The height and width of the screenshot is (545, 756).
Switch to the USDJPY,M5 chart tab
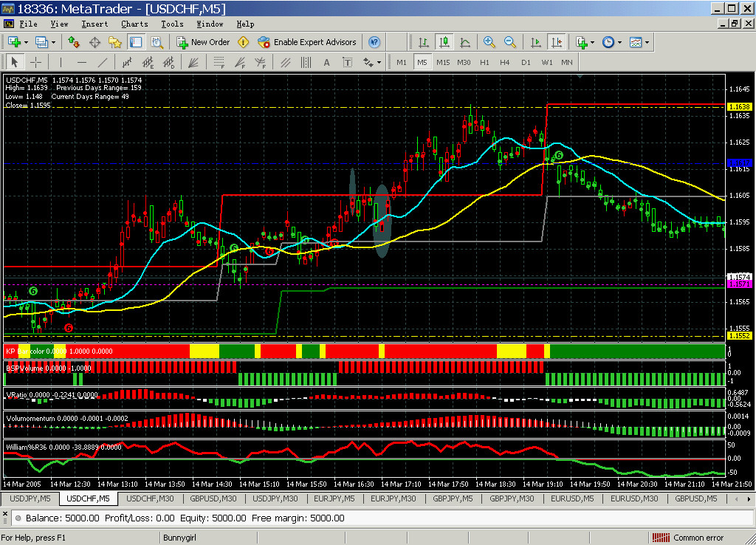(30, 498)
